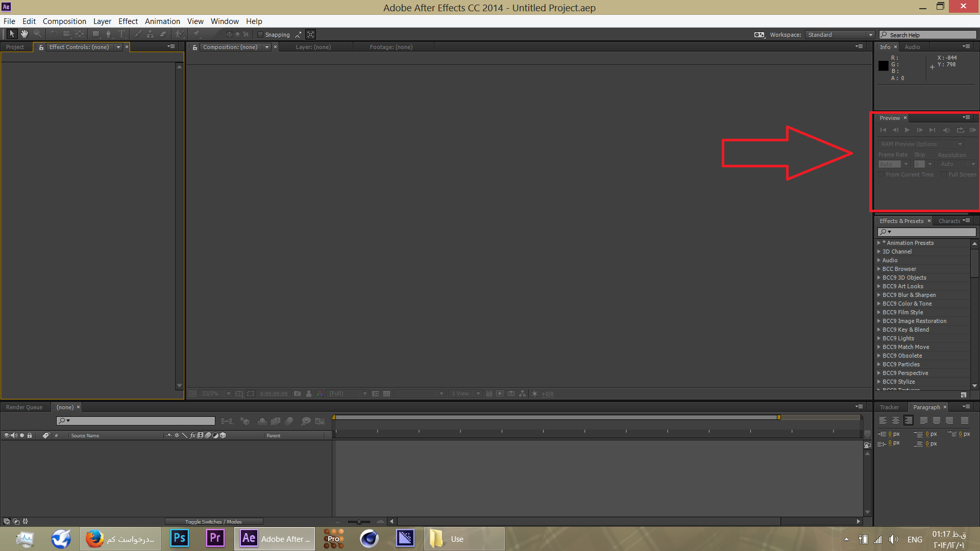The height and width of the screenshot is (551, 980).
Task: Open the RAM Preview Options dropdown
Action: pyautogui.click(x=921, y=144)
